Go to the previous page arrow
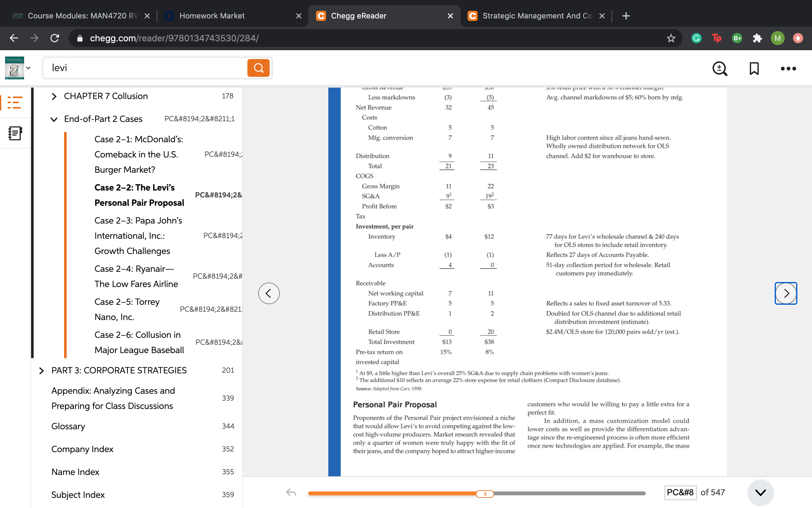 point(269,293)
